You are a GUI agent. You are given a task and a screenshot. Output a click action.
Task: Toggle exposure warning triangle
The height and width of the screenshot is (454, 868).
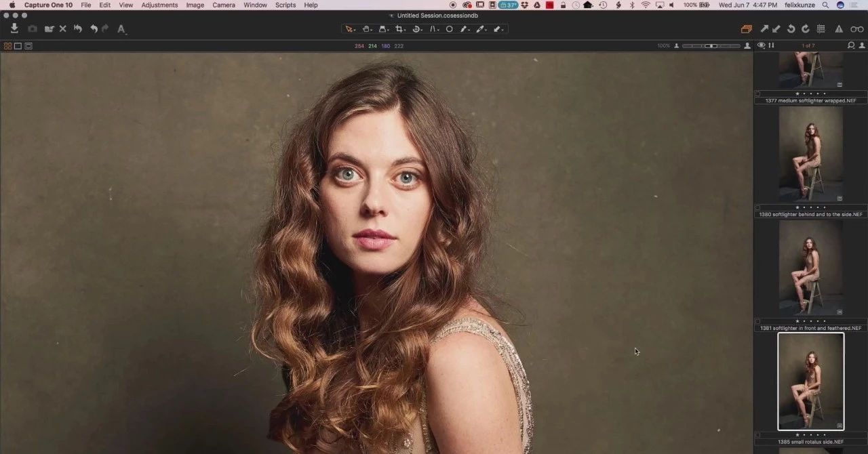coord(839,29)
